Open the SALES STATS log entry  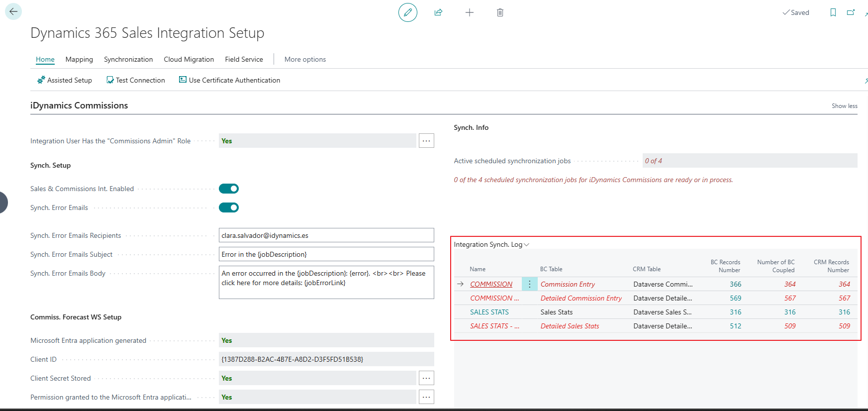pos(489,312)
